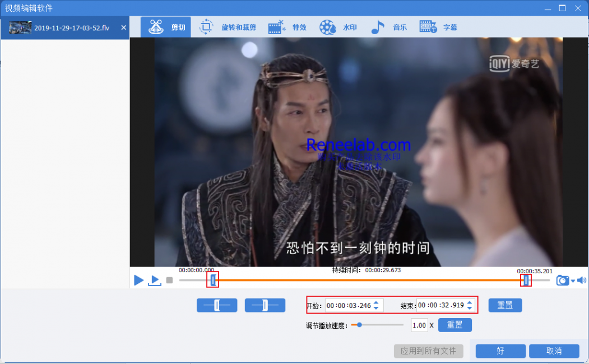
Task: Decrease the 结束 end time with the down arrow
Action: click(470, 309)
